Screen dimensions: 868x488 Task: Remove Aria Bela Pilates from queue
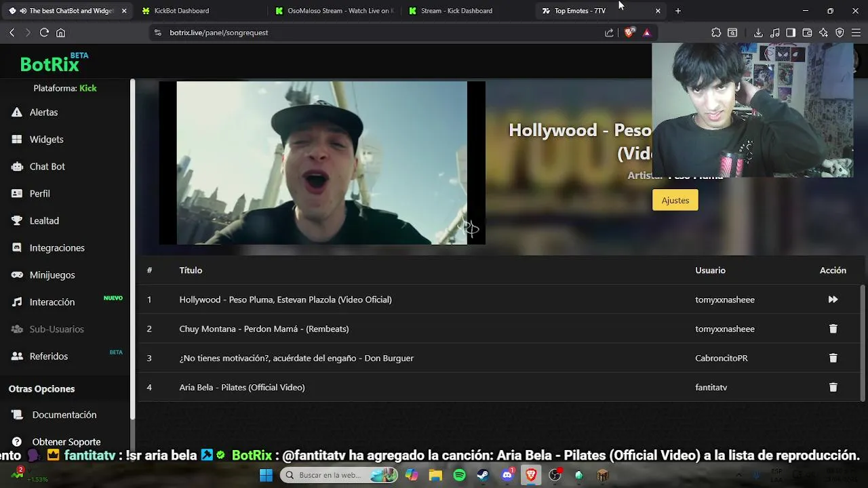pos(833,387)
